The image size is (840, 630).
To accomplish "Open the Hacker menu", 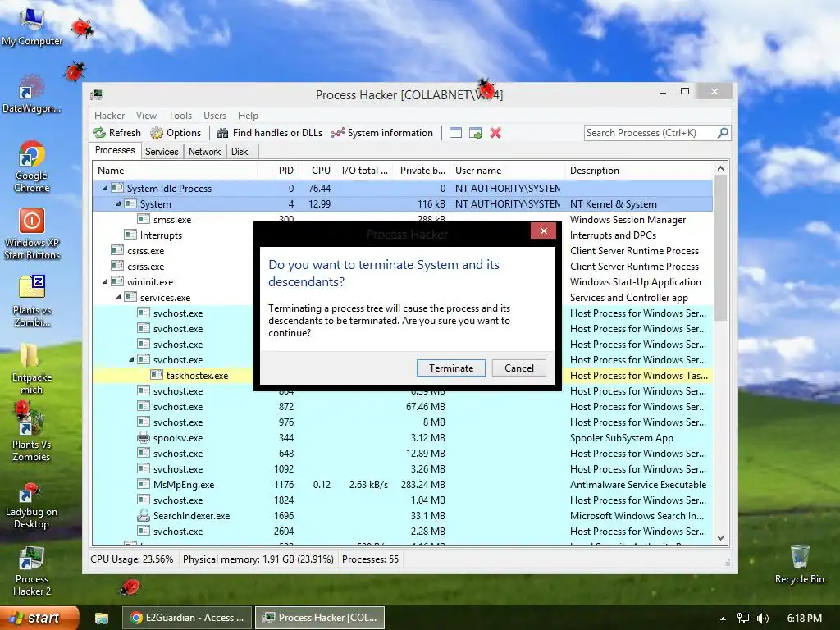I will [109, 115].
